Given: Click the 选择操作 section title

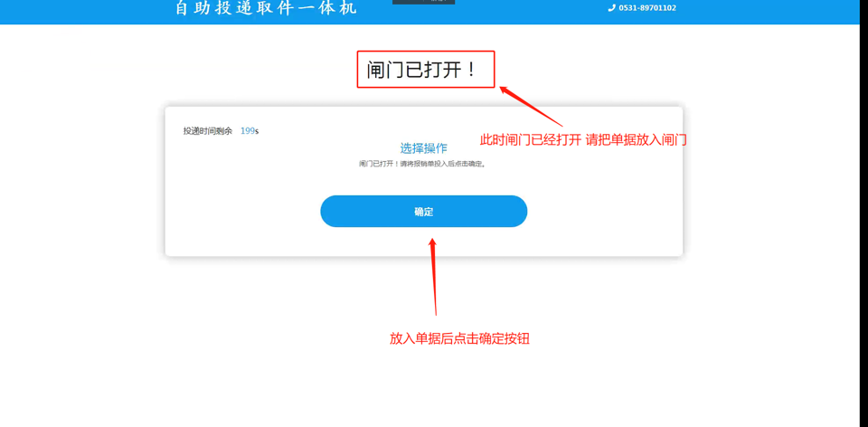Looking at the screenshot, I should [x=423, y=148].
